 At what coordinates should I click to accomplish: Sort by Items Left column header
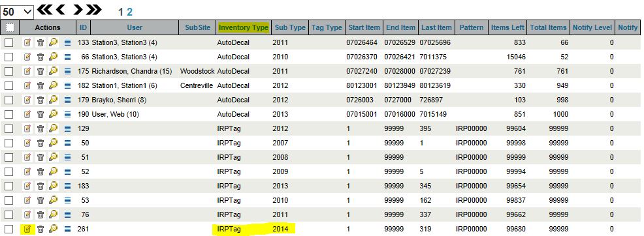[x=507, y=27]
